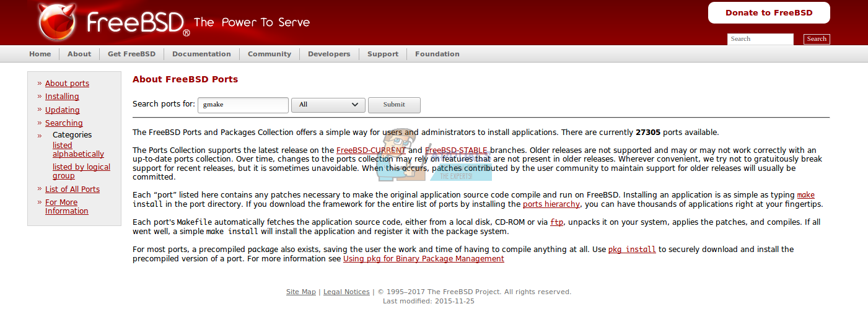This screenshot has height=309, width=868.
Task: Open the Documentation menu item
Action: click(201, 54)
